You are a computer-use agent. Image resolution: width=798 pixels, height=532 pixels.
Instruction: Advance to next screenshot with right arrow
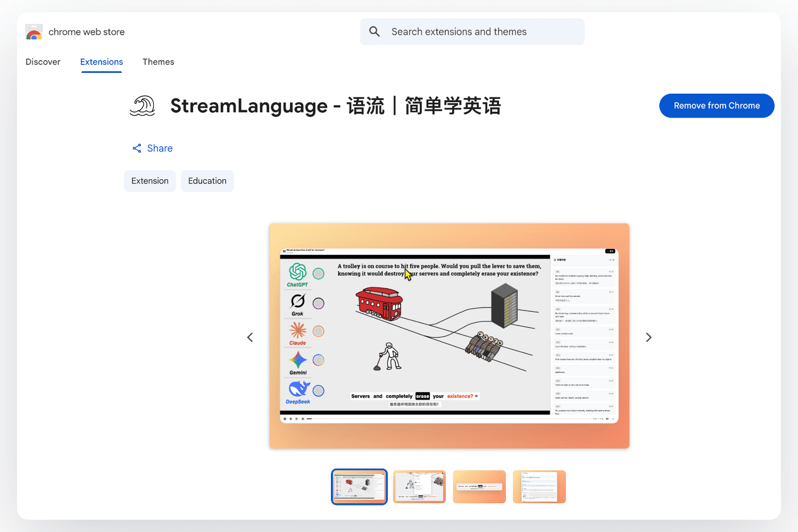pos(649,337)
